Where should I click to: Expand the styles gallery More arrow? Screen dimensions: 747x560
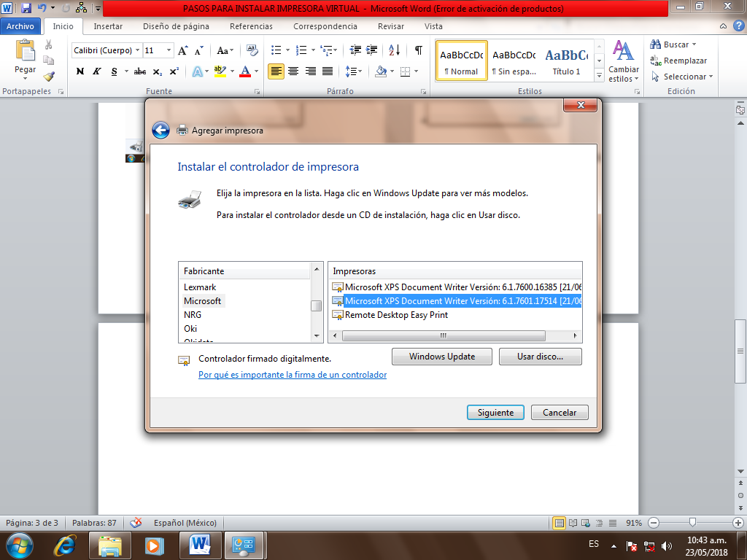(600, 75)
